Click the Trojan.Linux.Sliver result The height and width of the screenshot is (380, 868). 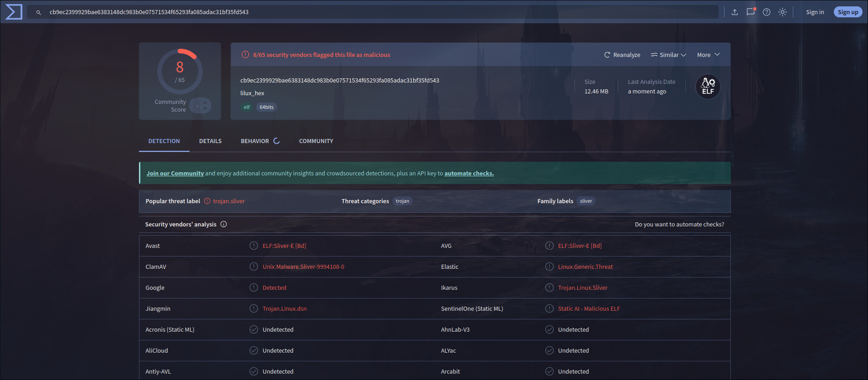tap(583, 288)
